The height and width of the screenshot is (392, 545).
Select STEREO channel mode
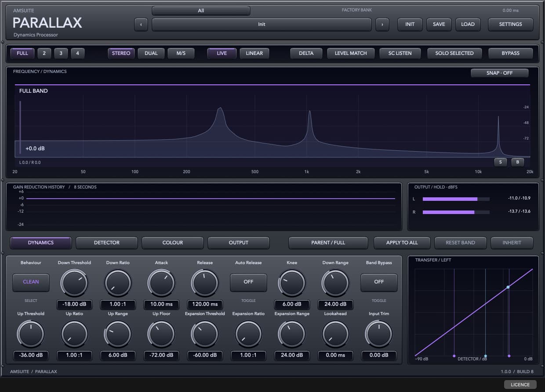click(121, 53)
